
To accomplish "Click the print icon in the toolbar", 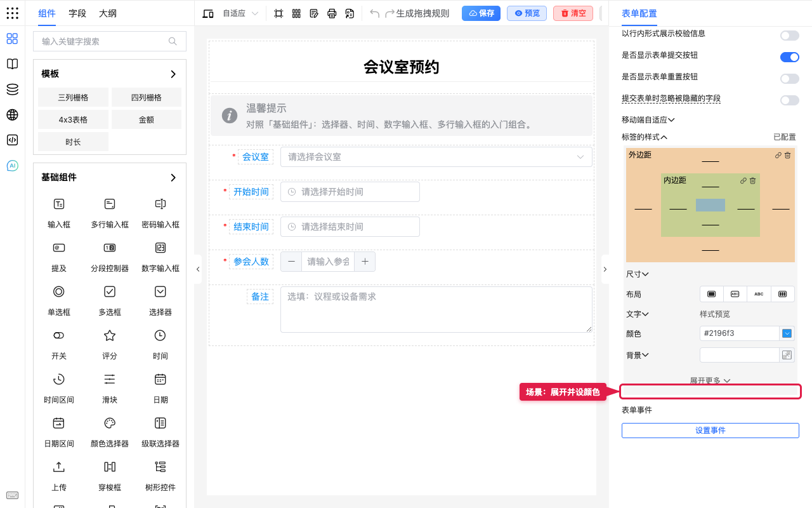I will 332,13.
